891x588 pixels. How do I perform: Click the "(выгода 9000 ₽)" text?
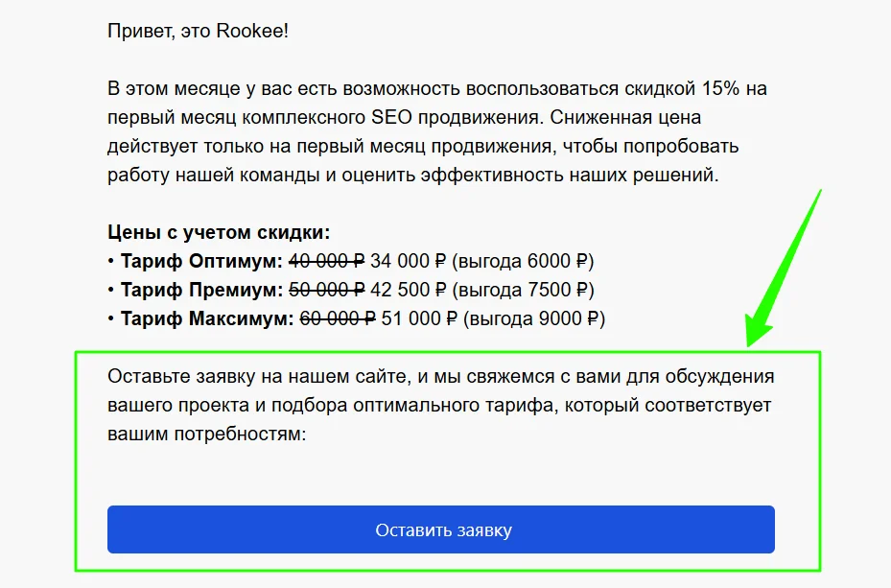coord(535,318)
